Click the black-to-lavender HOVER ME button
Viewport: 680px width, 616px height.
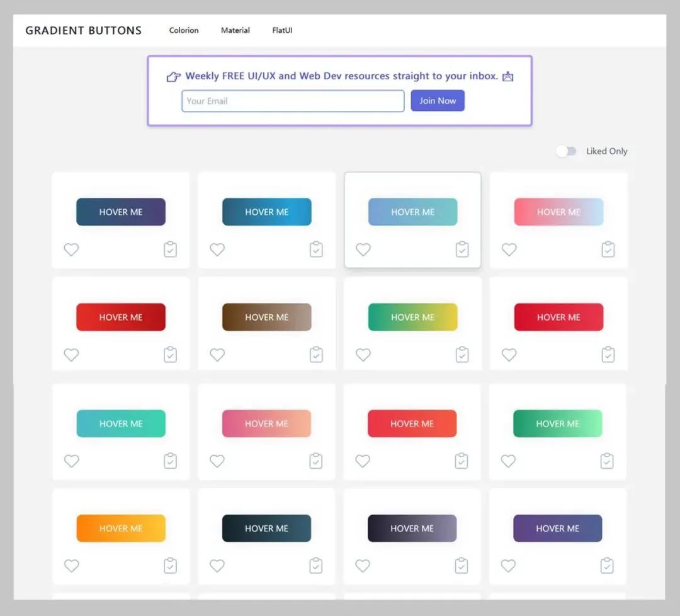(x=412, y=528)
